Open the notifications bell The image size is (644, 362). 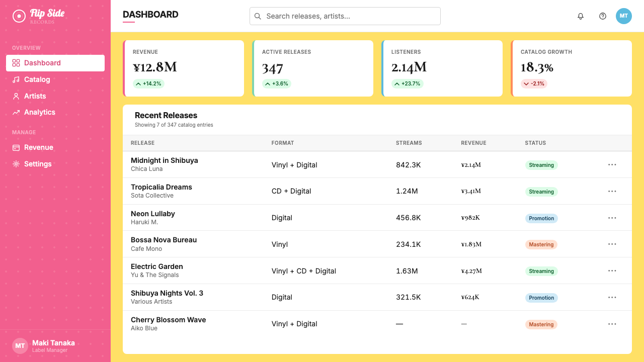[x=581, y=16]
